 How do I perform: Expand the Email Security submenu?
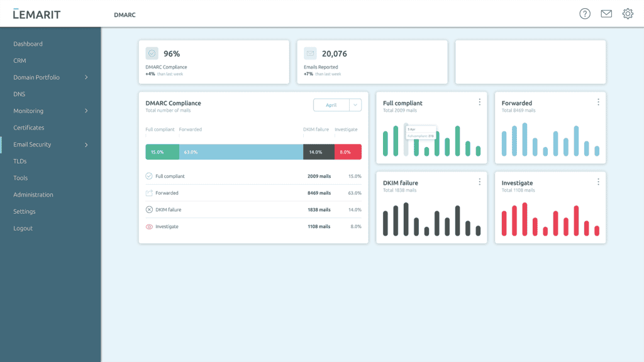(86, 145)
